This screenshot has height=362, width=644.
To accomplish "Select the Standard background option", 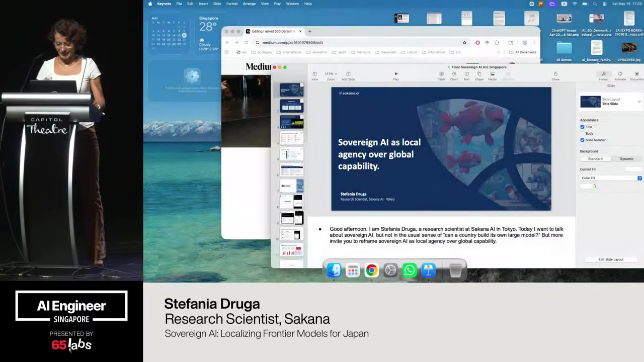I will coord(595,159).
